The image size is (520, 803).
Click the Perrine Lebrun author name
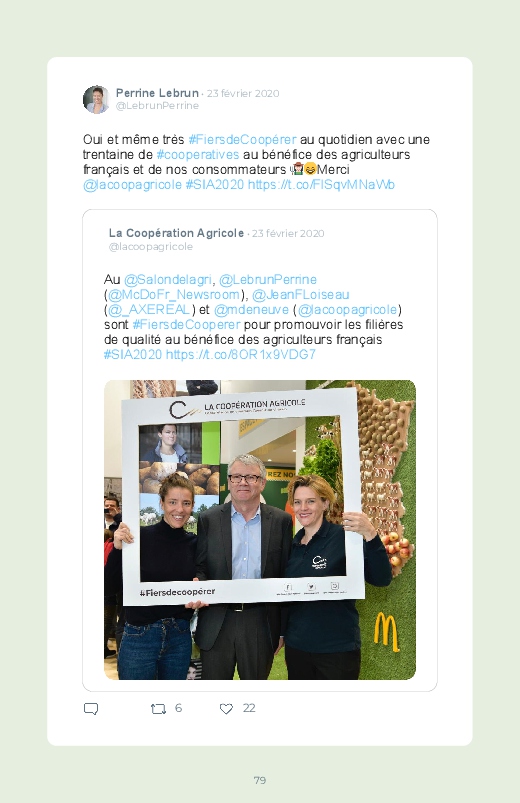pyautogui.click(x=157, y=93)
